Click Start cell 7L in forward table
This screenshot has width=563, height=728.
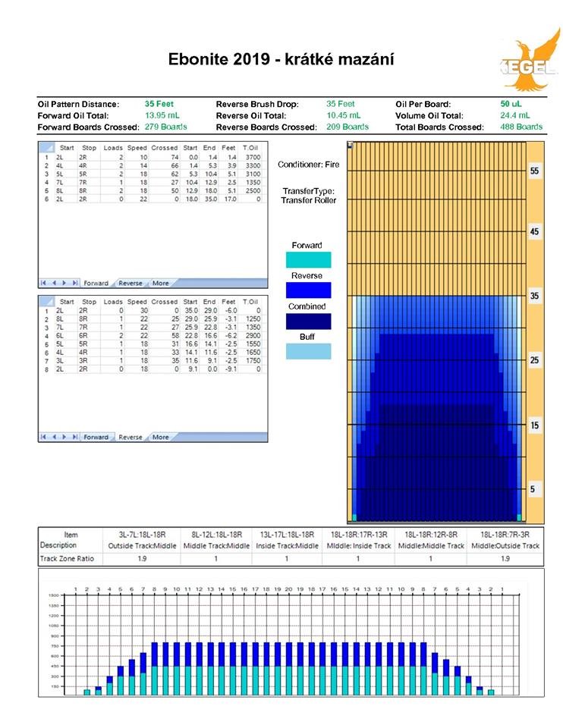click(x=60, y=183)
